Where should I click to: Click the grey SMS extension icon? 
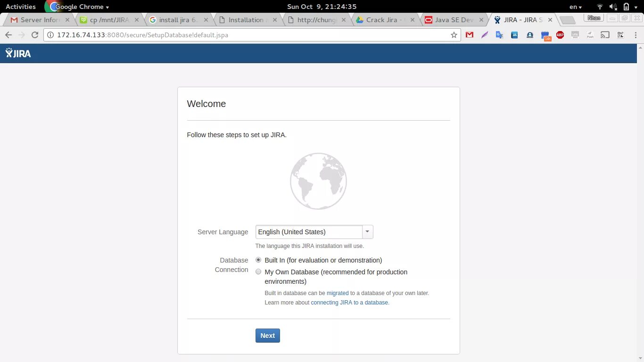tap(575, 35)
